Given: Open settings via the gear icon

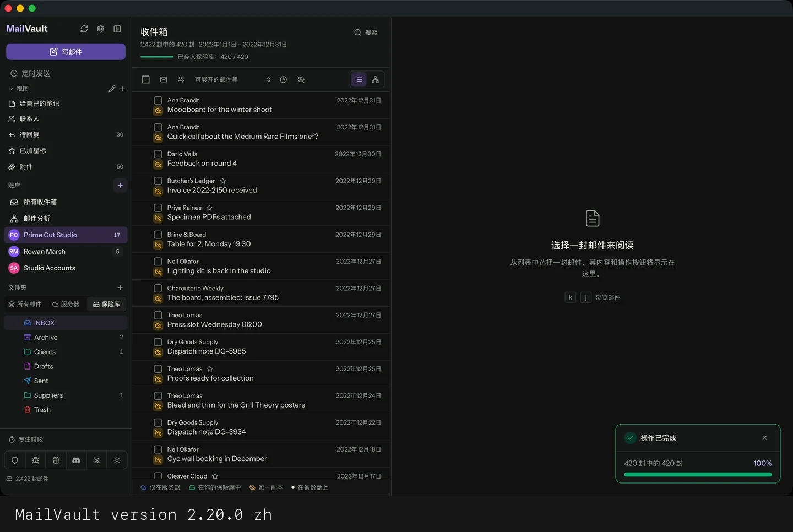Looking at the screenshot, I should coord(101,29).
